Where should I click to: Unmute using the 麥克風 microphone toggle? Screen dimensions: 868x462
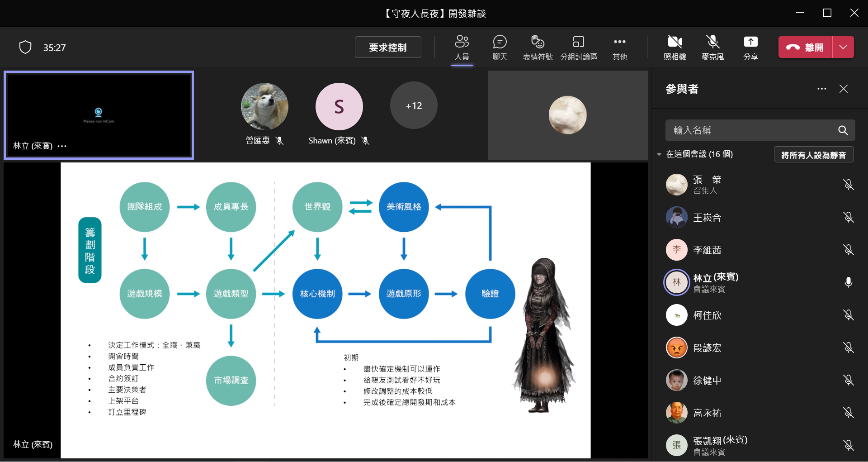point(712,47)
